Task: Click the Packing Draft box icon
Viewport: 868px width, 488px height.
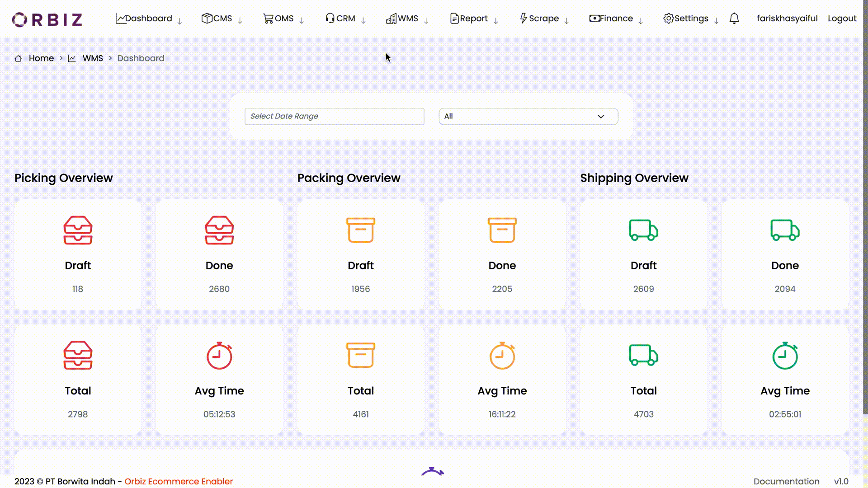Action: (360, 230)
